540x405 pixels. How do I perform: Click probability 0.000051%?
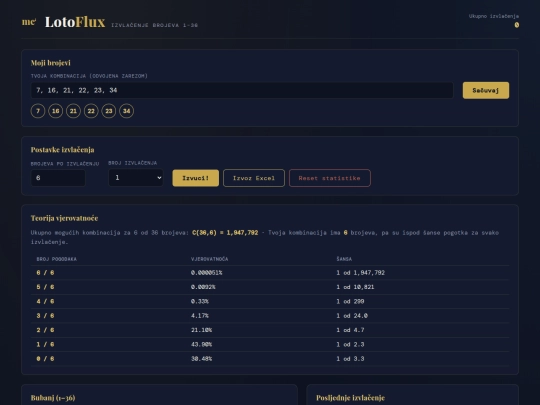(x=207, y=272)
